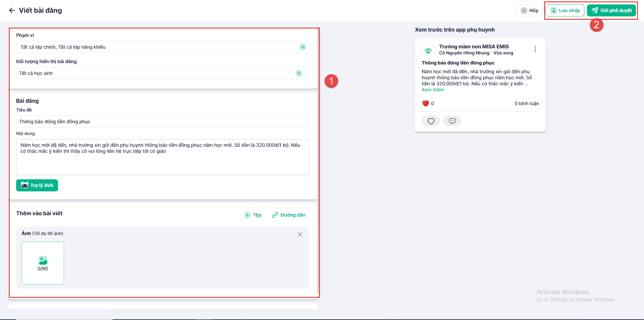Viewport: 644px width, 320px height.
Task: Click the Hủy cancel button
Action: (529, 10)
